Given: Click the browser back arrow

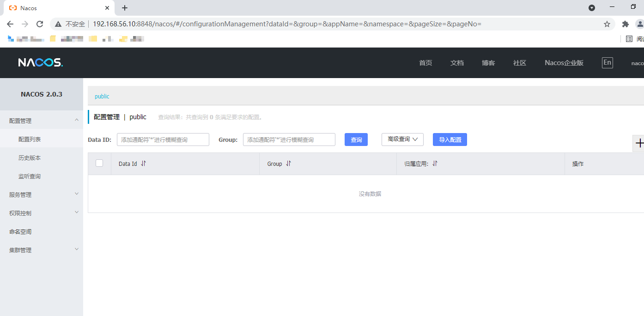Looking at the screenshot, I should 10,24.
